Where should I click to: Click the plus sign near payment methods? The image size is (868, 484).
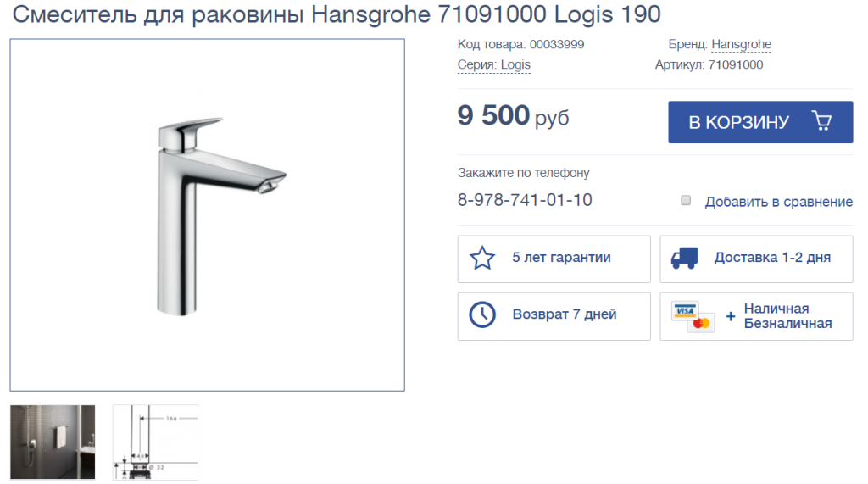pos(731,316)
